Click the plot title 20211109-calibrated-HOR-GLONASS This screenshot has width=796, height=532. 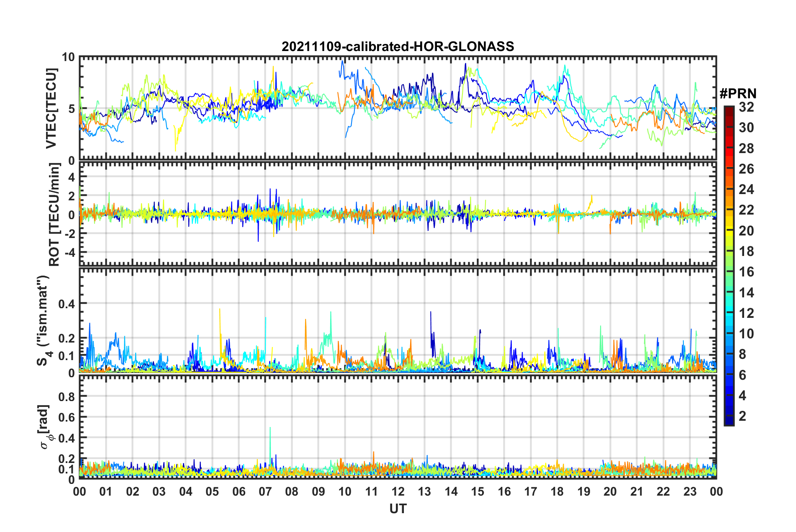398,46
